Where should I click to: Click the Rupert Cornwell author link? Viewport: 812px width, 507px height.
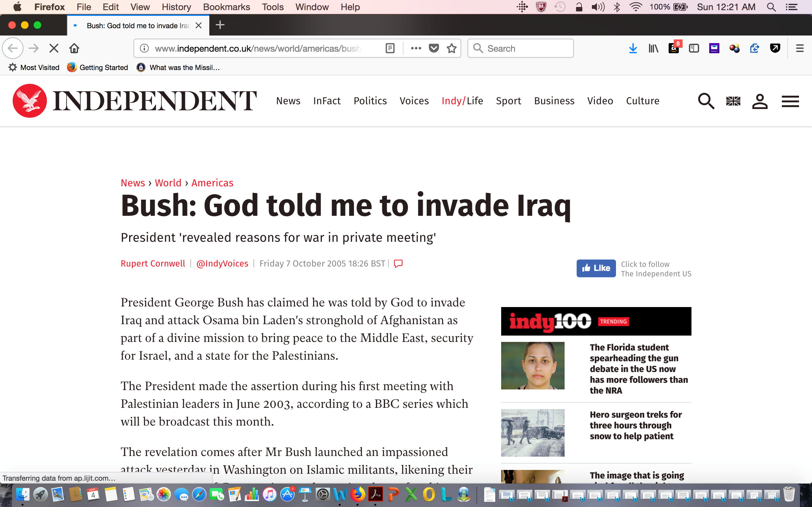[x=153, y=264]
